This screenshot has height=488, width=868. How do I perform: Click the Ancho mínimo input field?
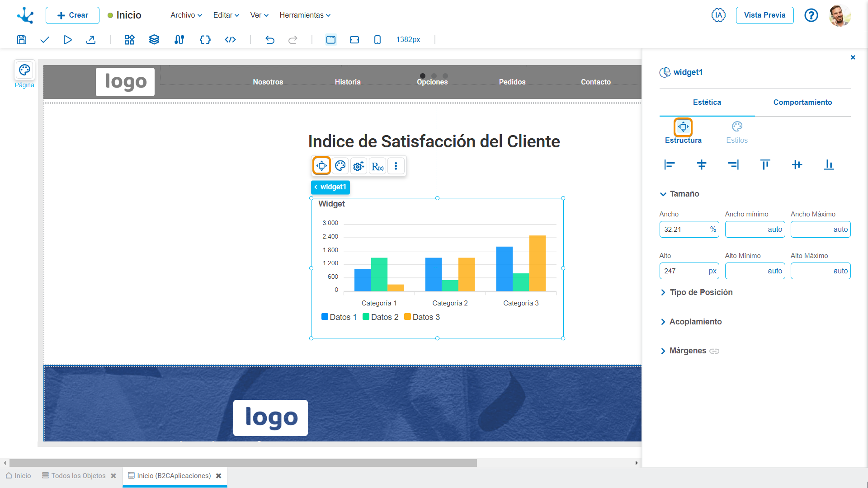coord(755,230)
